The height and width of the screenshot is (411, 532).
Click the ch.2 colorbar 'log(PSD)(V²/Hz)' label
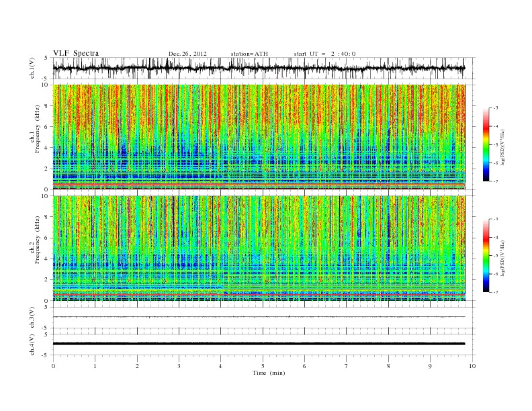point(503,258)
